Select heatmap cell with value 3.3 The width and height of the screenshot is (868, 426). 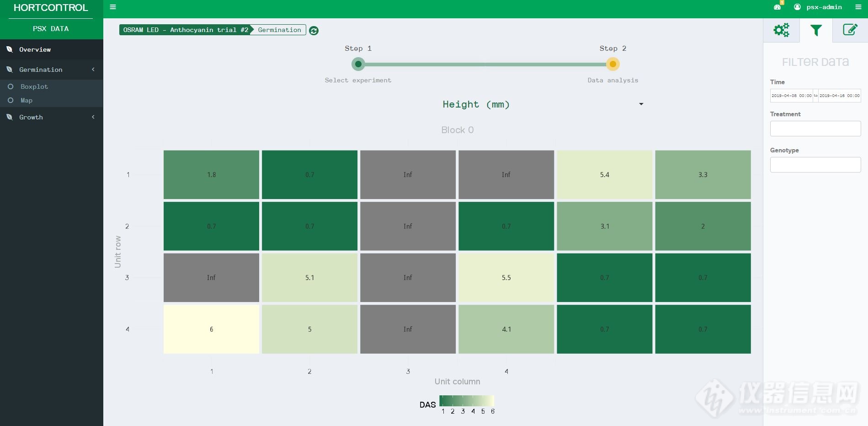(703, 175)
